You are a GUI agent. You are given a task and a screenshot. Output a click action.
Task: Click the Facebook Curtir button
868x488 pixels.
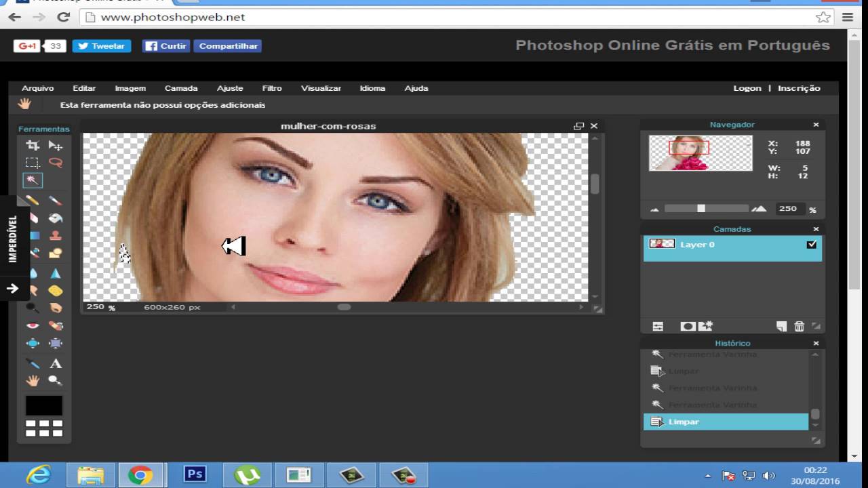click(x=166, y=46)
